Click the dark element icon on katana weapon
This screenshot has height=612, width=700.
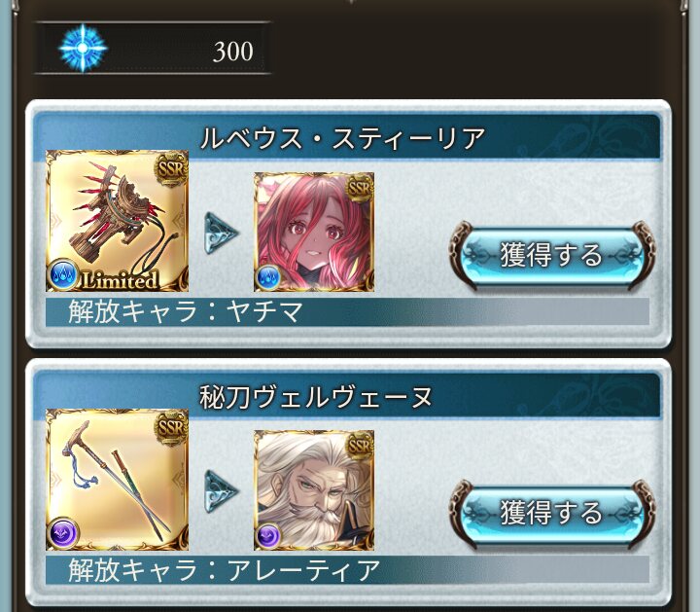tap(63, 533)
